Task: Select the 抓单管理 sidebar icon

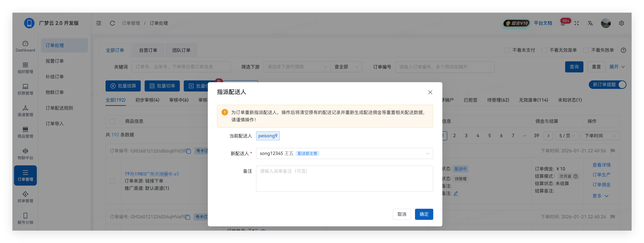Action: (x=25, y=197)
